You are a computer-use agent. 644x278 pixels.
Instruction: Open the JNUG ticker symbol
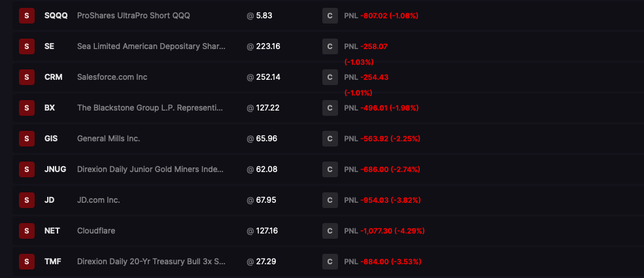(55, 169)
